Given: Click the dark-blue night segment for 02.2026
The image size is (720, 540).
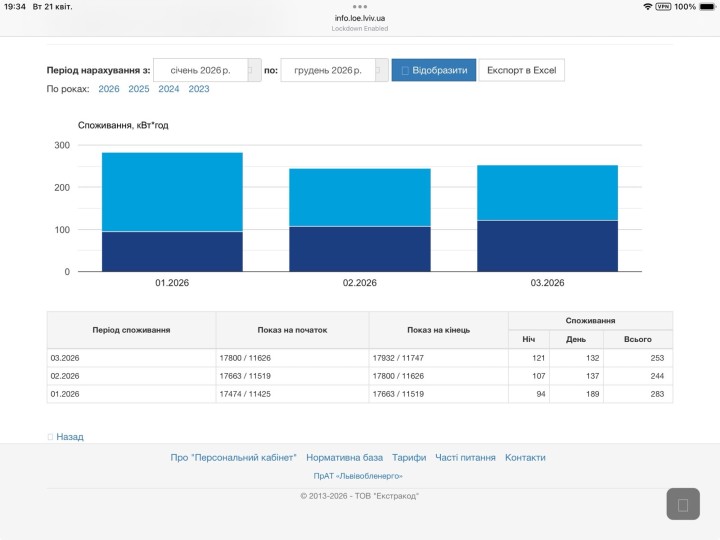Looking at the screenshot, I should [x=360, y=249].
